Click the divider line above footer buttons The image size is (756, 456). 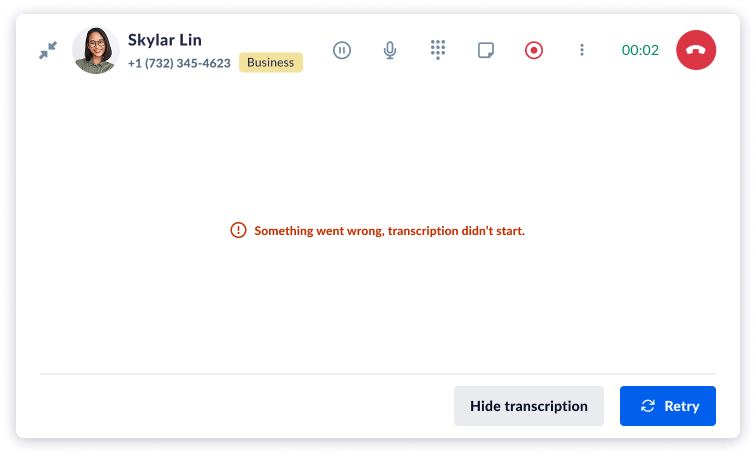[x=378, y=374]
